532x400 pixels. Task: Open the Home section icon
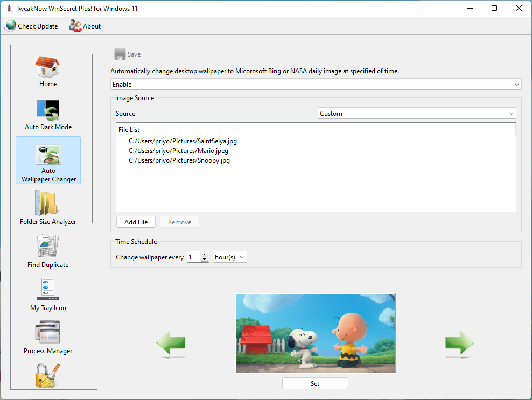tap(47, 67)
